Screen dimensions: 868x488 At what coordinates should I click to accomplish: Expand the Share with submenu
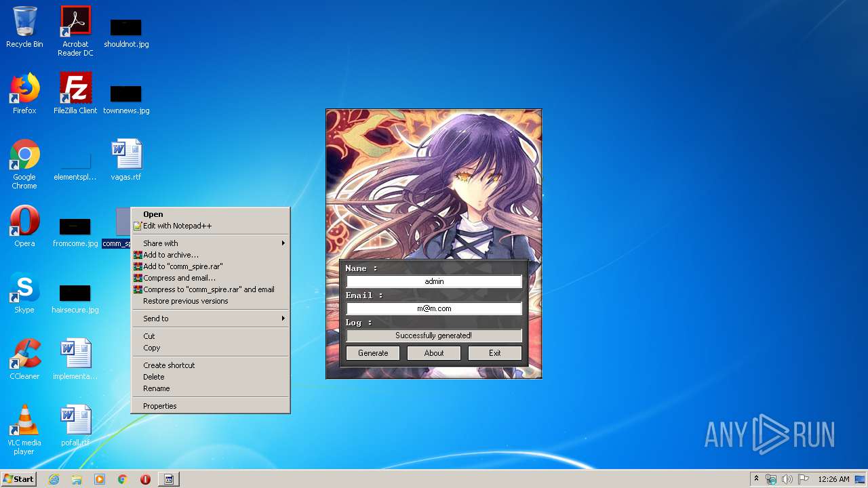pyautogui.click(x=210, y=243)
